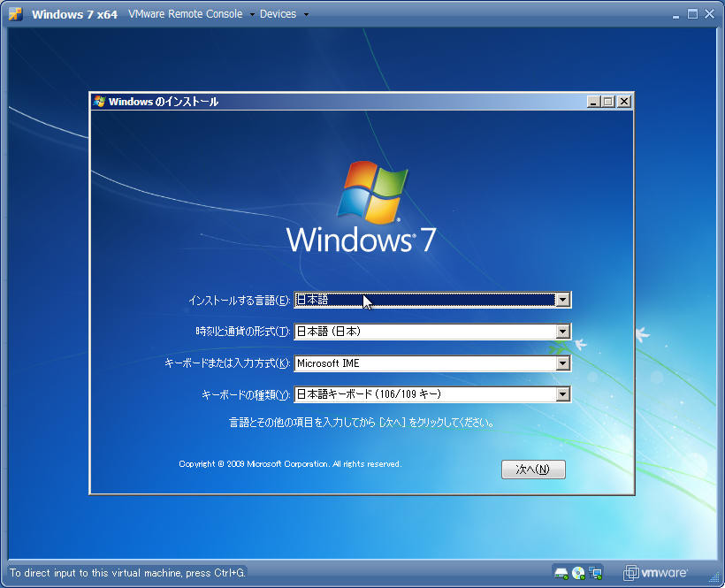Image resolution: width=725 pixels, height=588 pixels.
Task: Click the Ctrl+G direct input status message
Action: point(127,573)
